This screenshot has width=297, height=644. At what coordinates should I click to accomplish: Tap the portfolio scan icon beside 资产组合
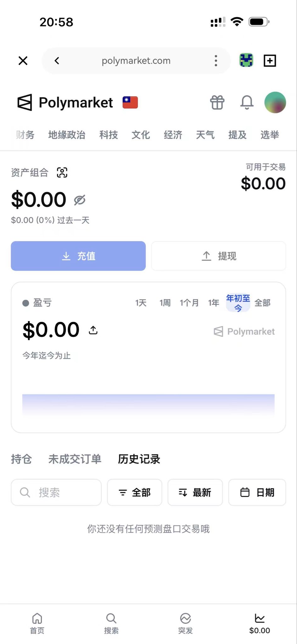(62, 172)
